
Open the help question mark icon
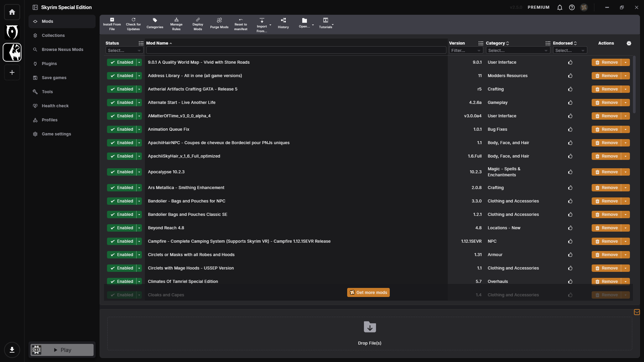pos(572,7)
